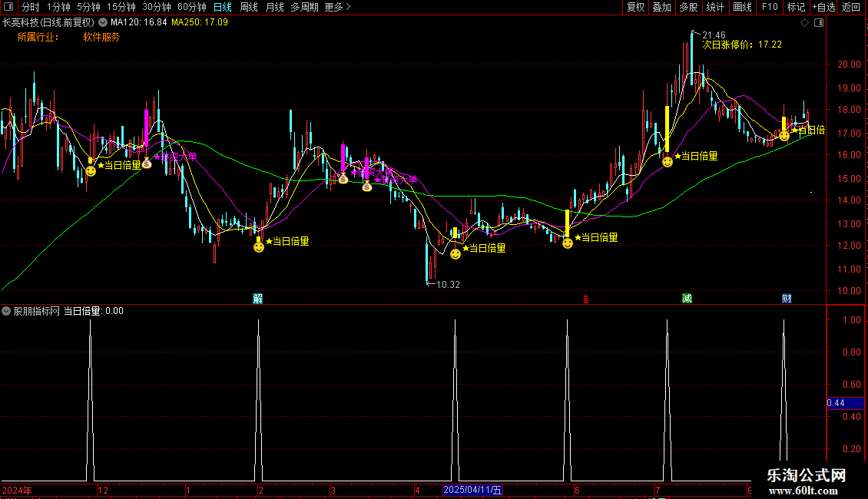The image size is (868, 499).
Task: Click smiley signal beside the 10.32 low
Action: [455, 254]
